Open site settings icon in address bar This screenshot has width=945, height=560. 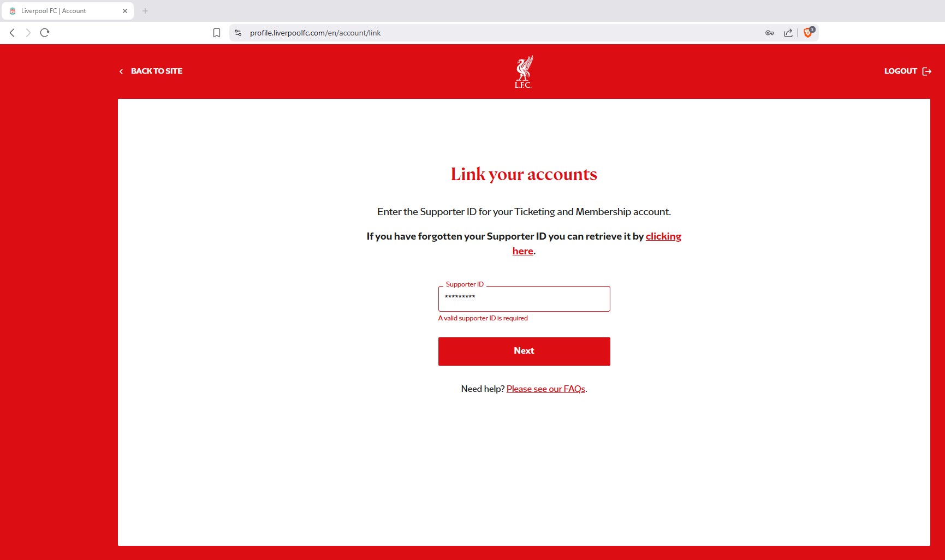pos(238,33)
